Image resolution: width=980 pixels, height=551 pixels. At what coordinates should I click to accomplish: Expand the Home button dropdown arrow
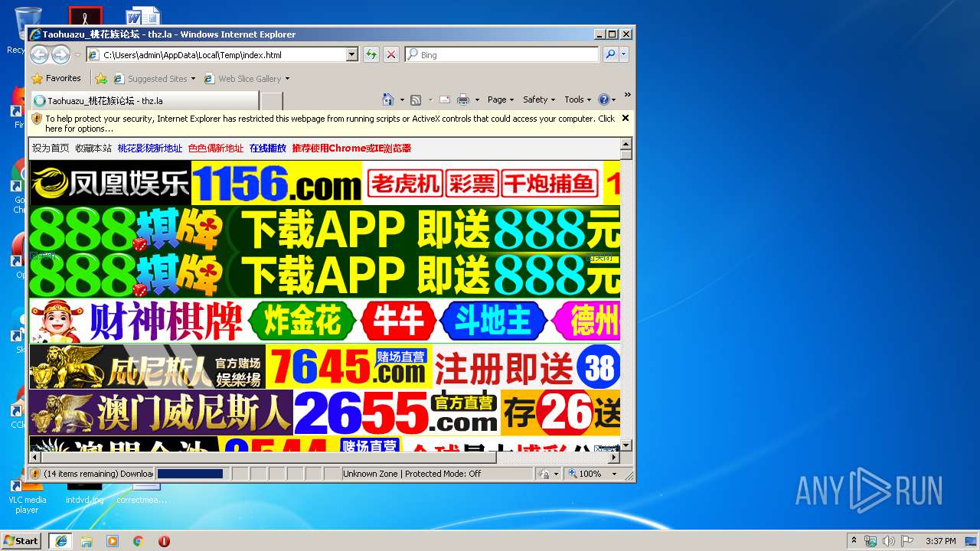(402, 99)
